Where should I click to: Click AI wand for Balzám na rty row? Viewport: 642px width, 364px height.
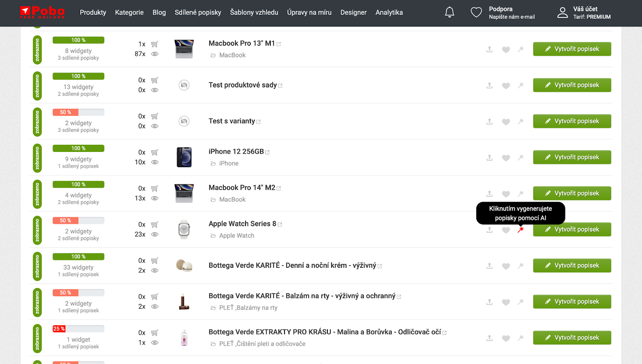[520, 302]
